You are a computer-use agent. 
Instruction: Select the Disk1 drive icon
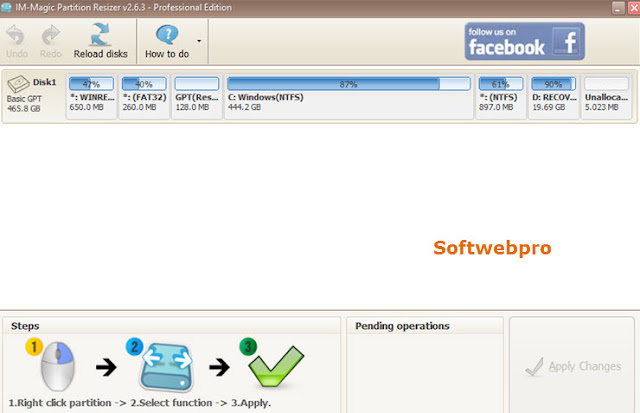(18, 84)
